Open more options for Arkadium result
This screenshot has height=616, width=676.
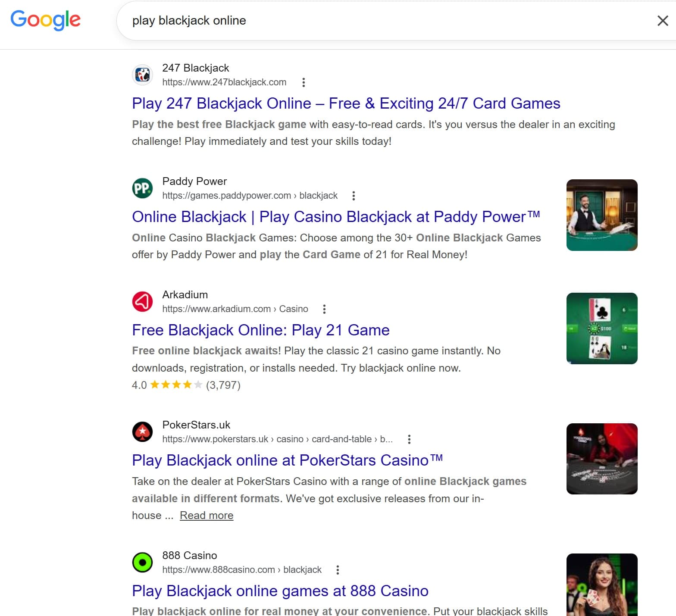click(324, 309)
